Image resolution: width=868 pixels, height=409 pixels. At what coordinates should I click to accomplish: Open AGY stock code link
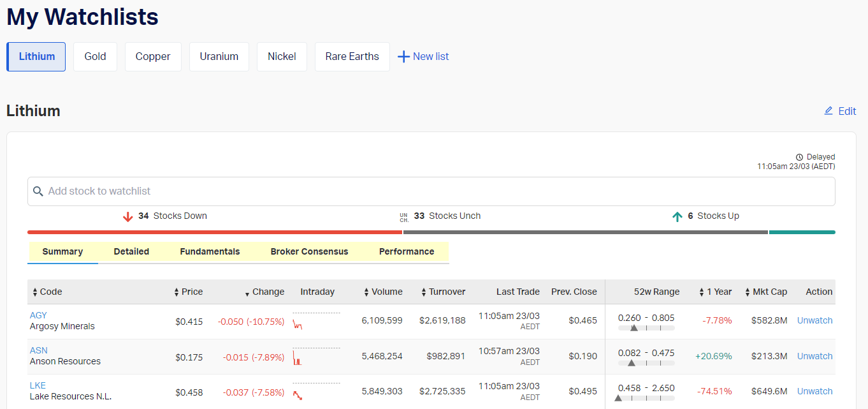coord(38,315)
